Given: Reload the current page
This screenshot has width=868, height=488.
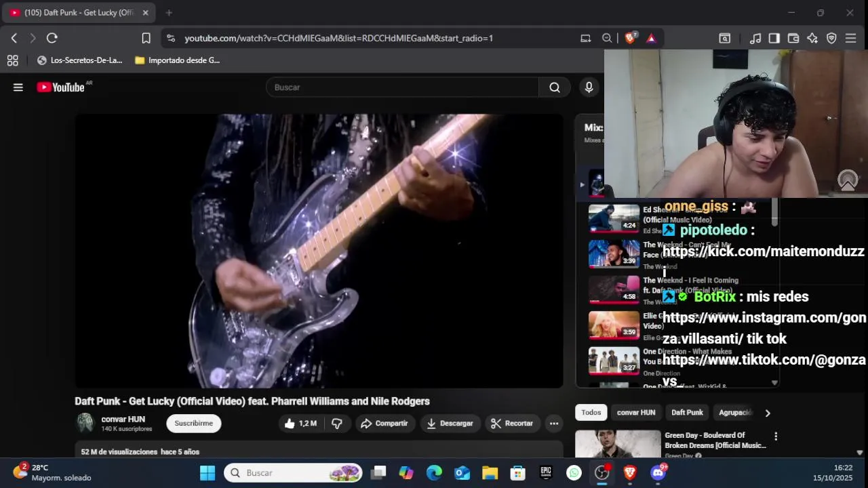Looking at the screenshot, I should 52,38.
